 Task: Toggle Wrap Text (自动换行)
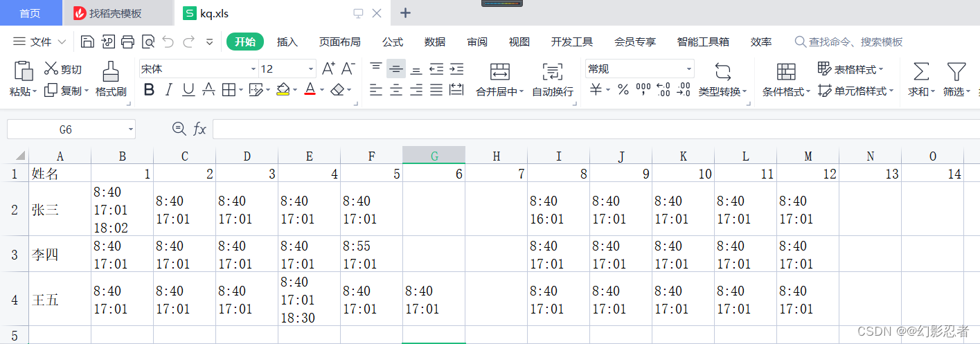(x=553, y=80)
